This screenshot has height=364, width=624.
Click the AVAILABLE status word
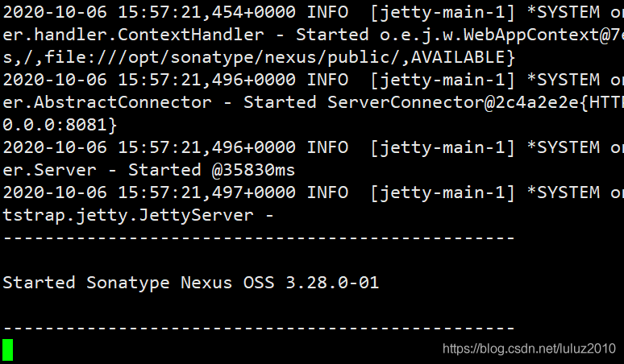[x=463, y=57]
